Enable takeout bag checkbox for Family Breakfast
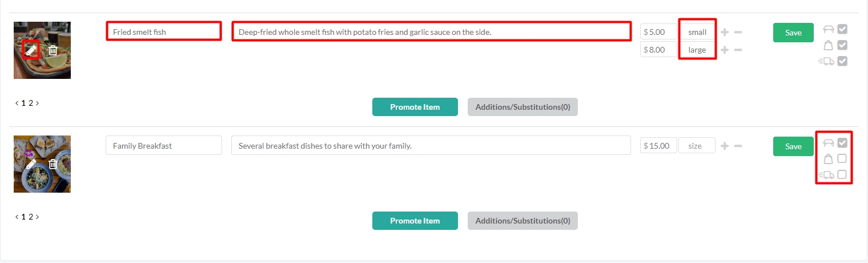 [x=842, y=159]
